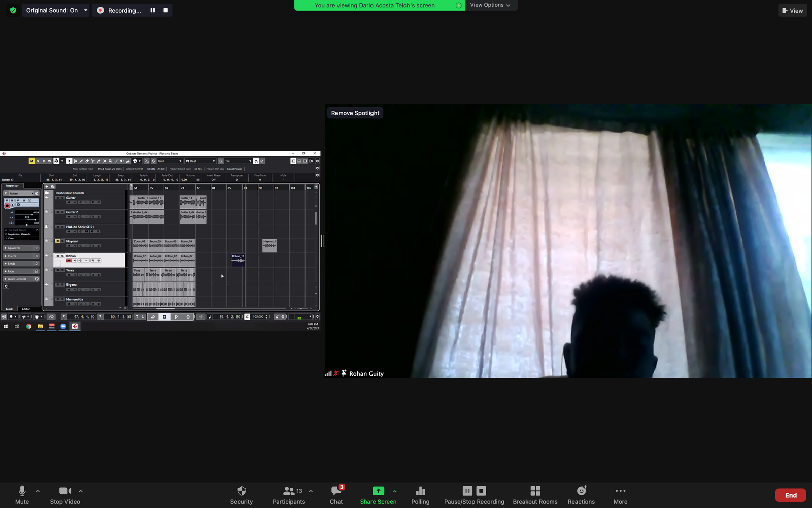Open Reactions menu
Screen dimensions: 812x508
[581, 491]
